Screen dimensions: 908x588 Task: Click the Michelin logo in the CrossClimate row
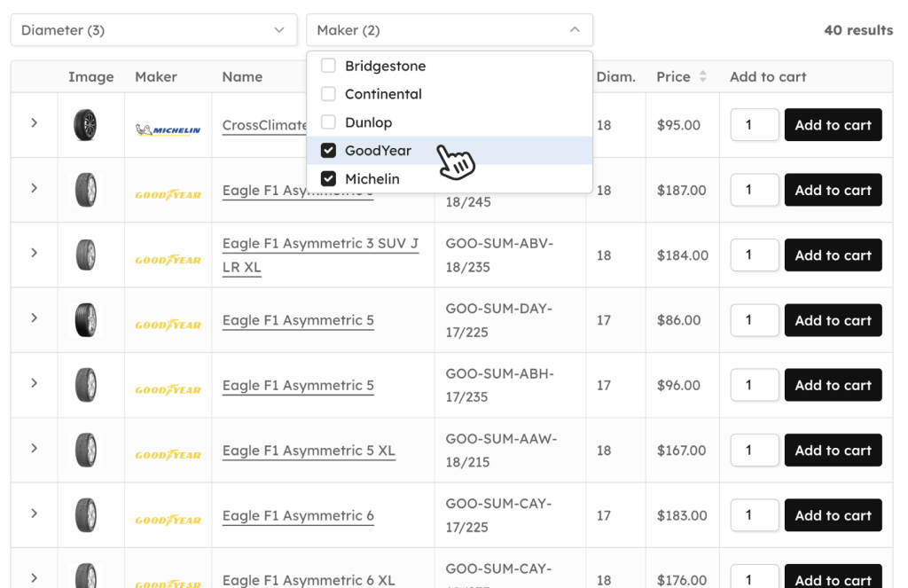[168, 124]
